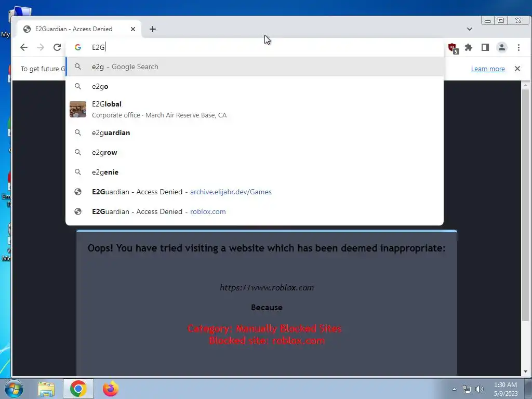Open the archive.elijahr.dev/Games history suggestion
The image size is (532, 399).
tap(255, 192)
